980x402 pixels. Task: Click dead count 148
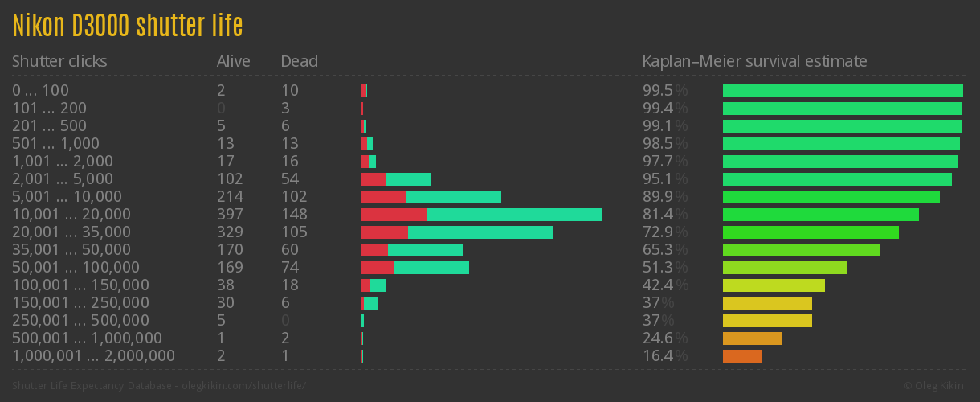coord(294,215)
